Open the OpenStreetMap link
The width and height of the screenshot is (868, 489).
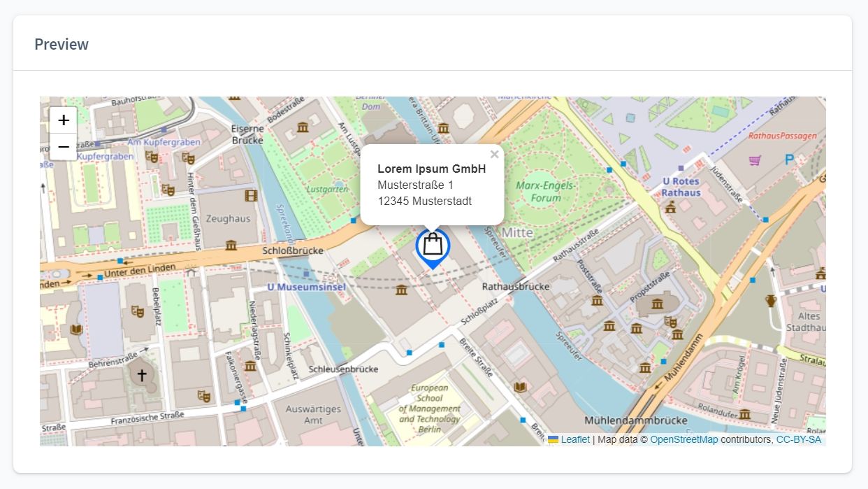[x=684, y=439]
